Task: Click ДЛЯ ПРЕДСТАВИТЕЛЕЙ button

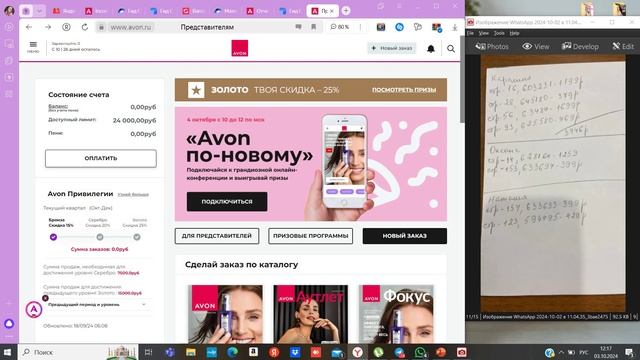Action: point(217,236)
